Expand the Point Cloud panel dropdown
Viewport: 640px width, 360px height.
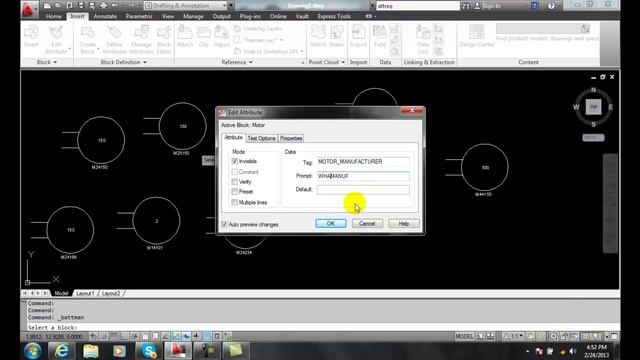click(327, 62)
